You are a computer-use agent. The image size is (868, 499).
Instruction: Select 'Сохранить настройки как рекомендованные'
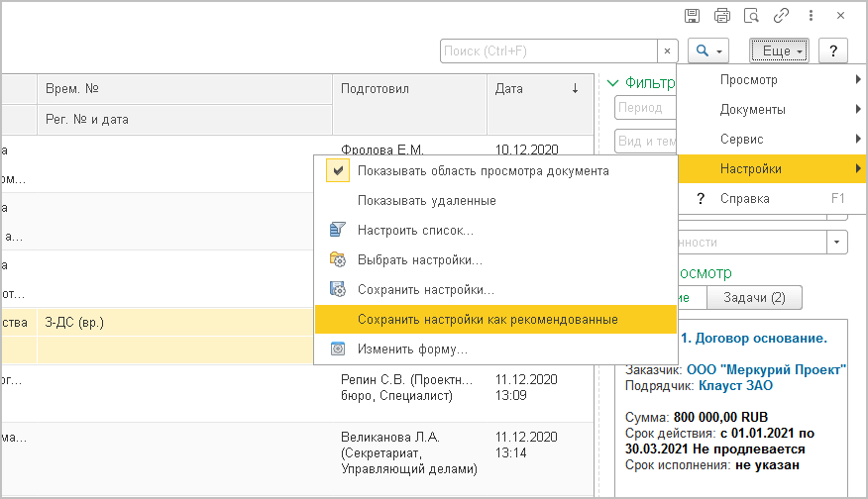click(x=488, y=320)
